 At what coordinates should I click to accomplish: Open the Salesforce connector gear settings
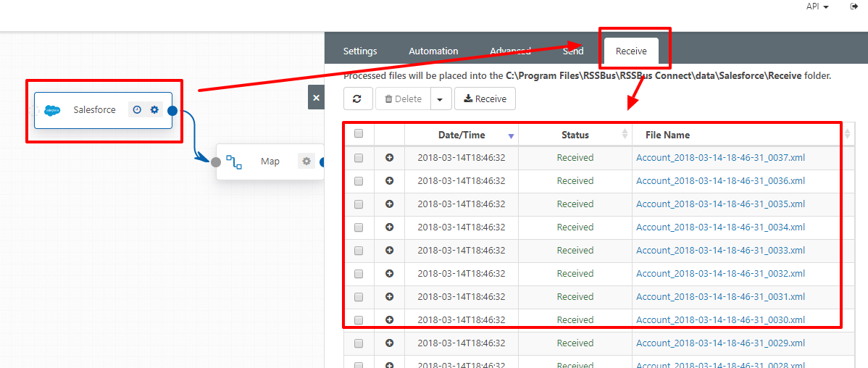pyautogui.click(x=154, y=110)
